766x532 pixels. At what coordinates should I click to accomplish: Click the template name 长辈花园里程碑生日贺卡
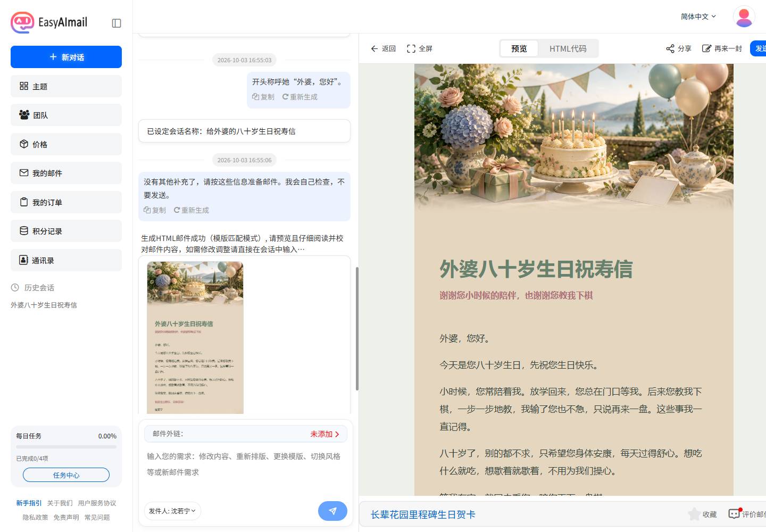point(423,514)
